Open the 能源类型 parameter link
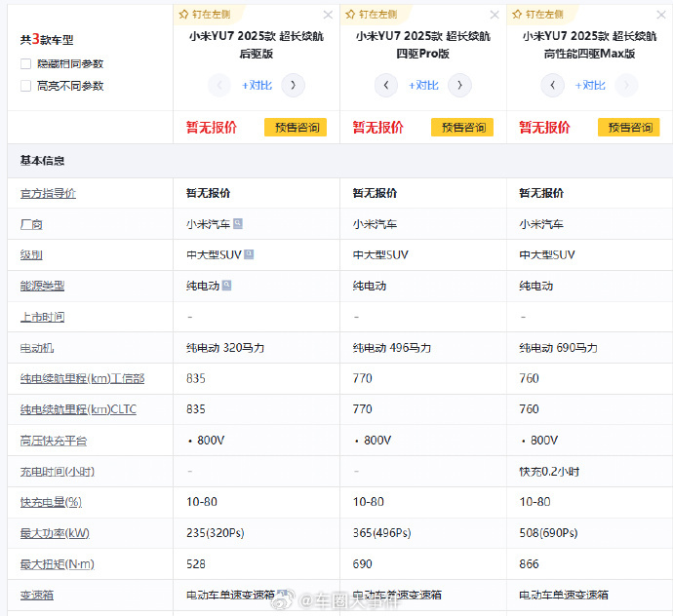 (43, 287)
